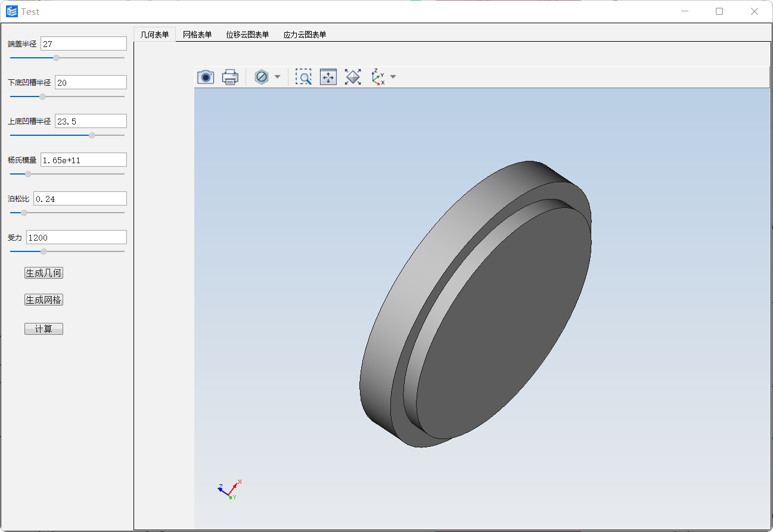Open dropdown arrow beside axis orientation icon
Screen dimensions: 773x532
pos(393,77)
